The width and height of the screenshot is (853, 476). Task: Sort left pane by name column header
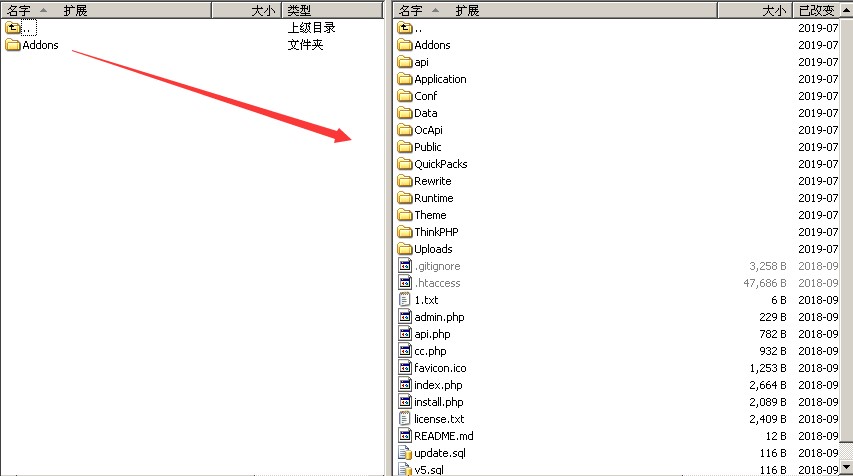click(x=18, y=10)
